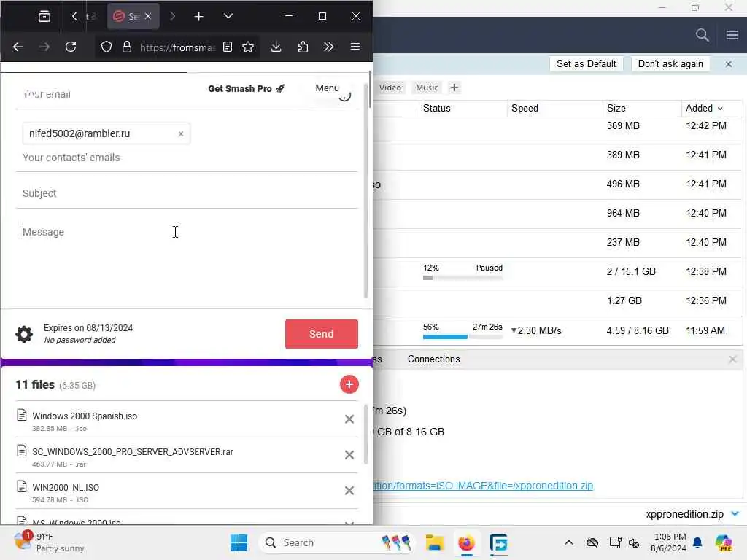
Task: Remove the nifed5002@rambler.ru email chip
Action: pos(181,134)
